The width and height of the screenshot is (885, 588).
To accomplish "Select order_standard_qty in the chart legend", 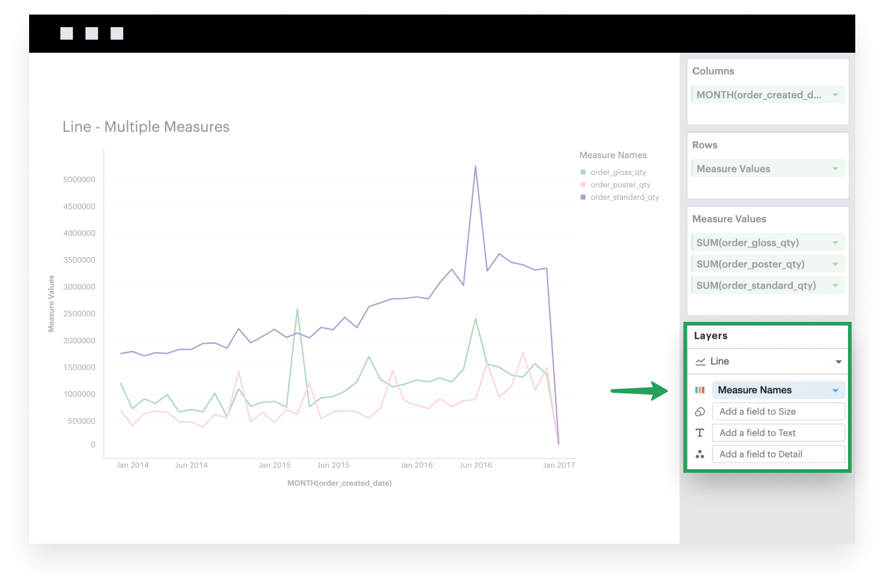I will [x=624, y=197].
